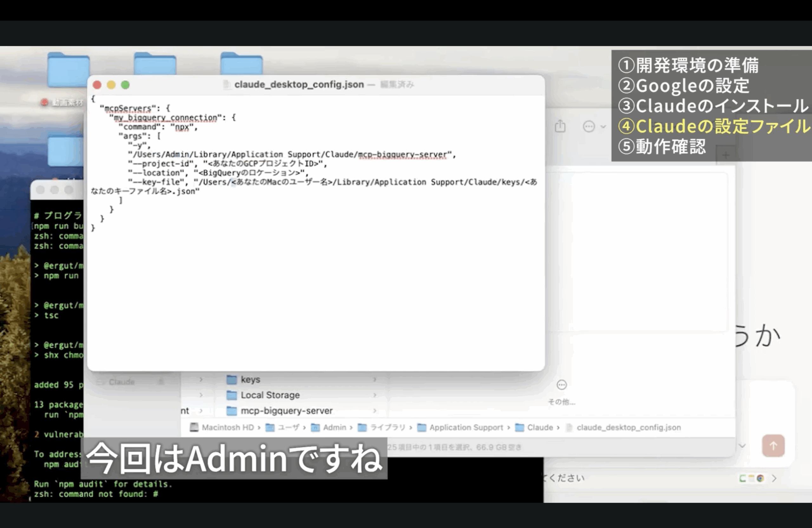Click the document icon in TextEdit title
This screenshot has width=812, height=528.
(x=226, y=85)
